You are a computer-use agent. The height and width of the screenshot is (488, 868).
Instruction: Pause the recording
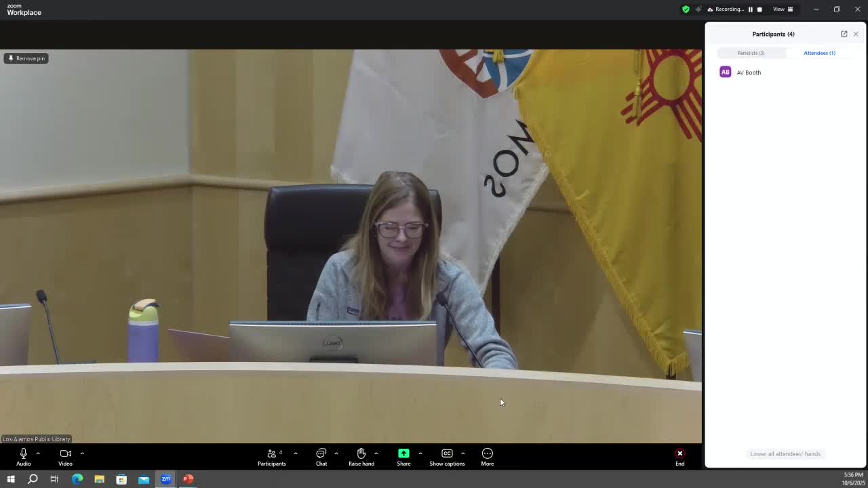point(750,9)
